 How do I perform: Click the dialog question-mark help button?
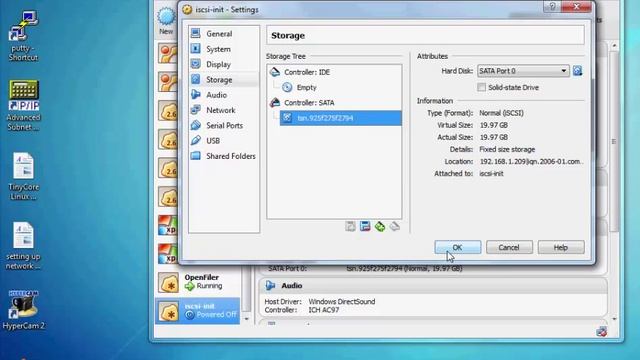tap(552, 7)
